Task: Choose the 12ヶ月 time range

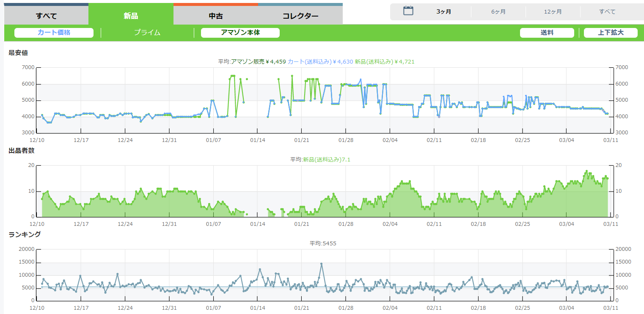Action: 553,11
